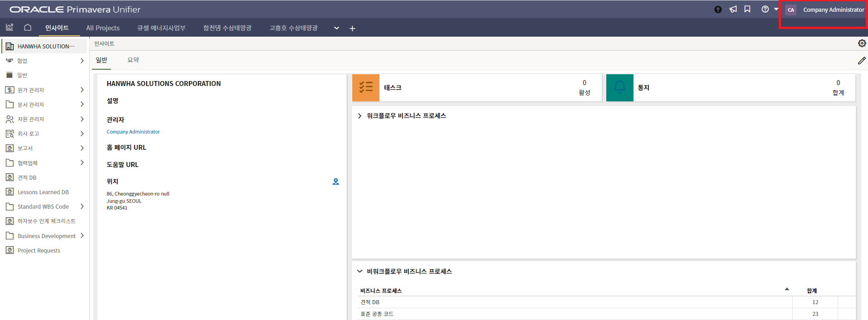
Task: Open bookmarks icon in header
Action: [x=748, y=10]
